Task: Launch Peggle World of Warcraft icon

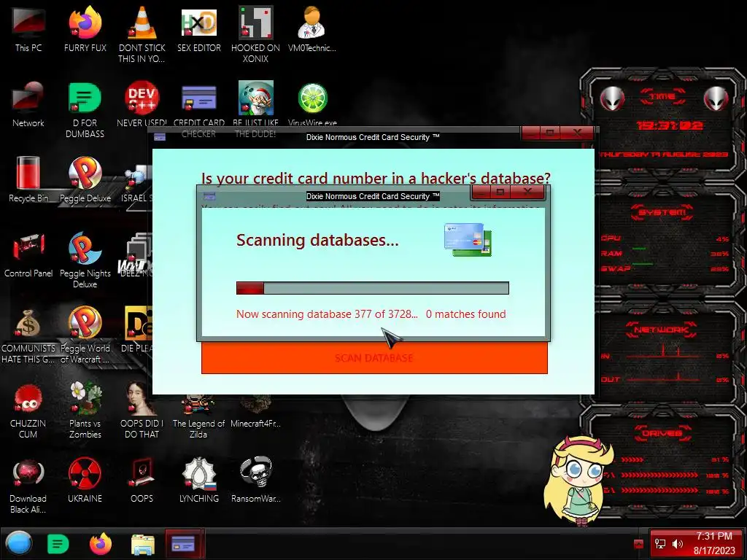Action: pyautogui.click(x=85, y=335)
